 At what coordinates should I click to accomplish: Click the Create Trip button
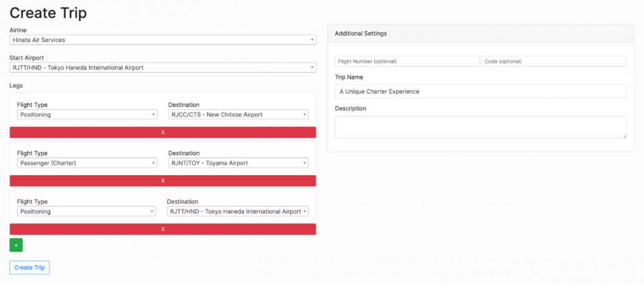click(x=30, y=267)
